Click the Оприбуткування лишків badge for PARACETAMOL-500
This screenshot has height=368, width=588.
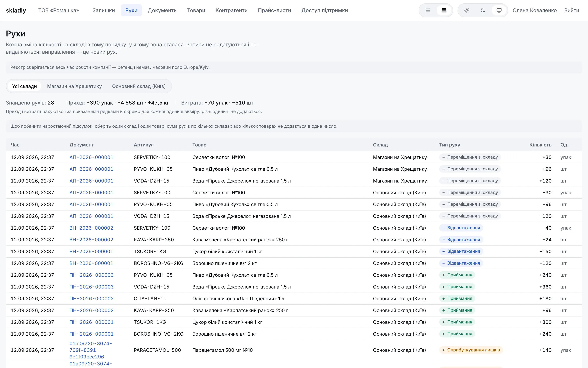tap(471, 350)
